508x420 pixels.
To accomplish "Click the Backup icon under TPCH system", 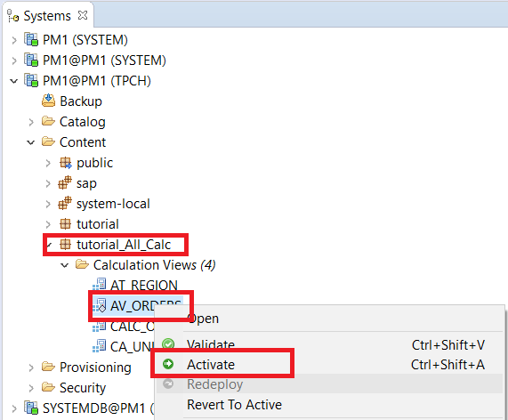I will click(x=48, y=101).
